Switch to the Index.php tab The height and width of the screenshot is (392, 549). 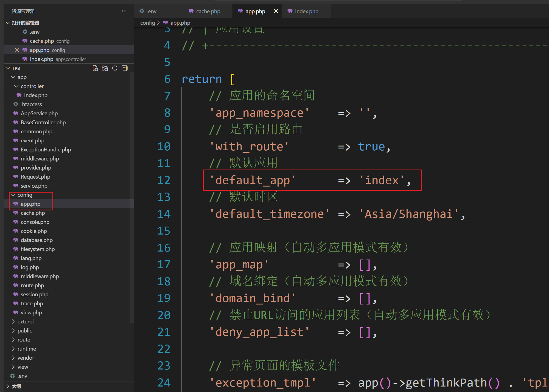coord(306,11)
